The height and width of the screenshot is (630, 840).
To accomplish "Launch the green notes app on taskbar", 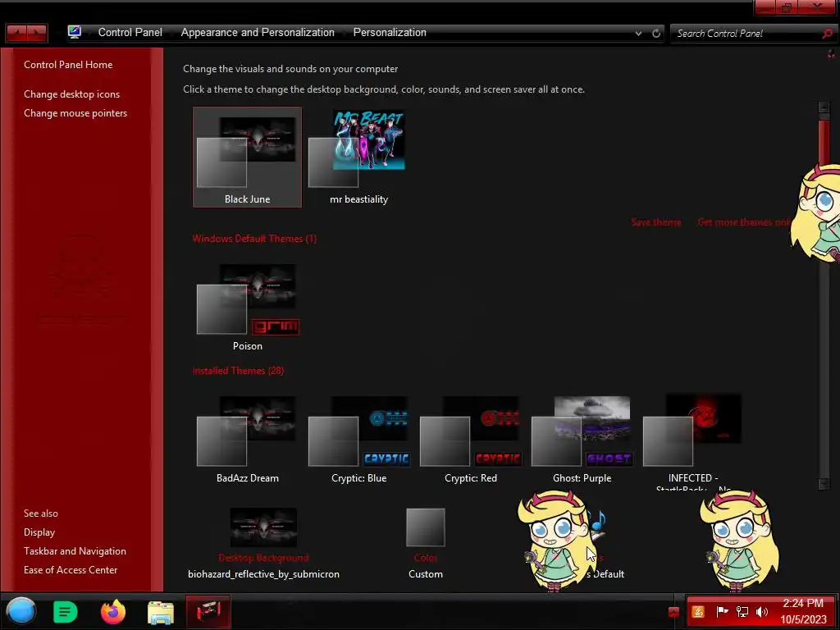I will [x=66, y=612].
